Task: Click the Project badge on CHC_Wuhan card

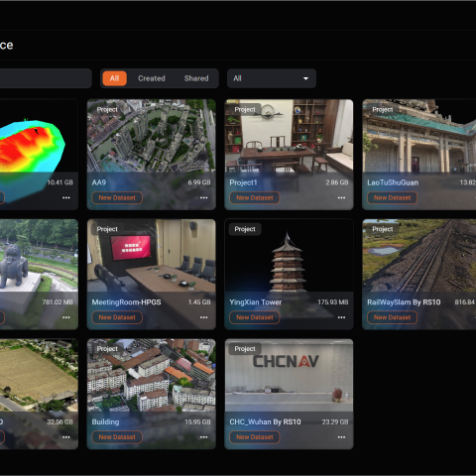Action: tap(245, 349)
